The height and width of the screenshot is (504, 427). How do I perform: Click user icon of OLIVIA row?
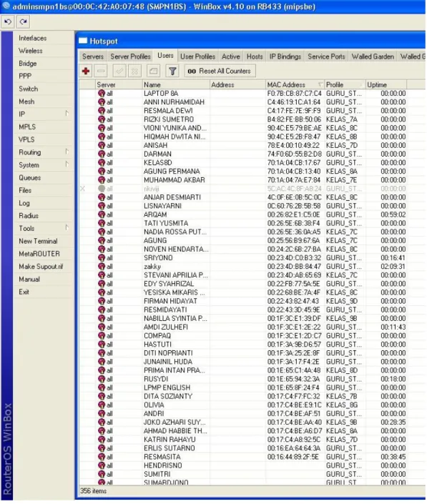(x=102, y=405)
